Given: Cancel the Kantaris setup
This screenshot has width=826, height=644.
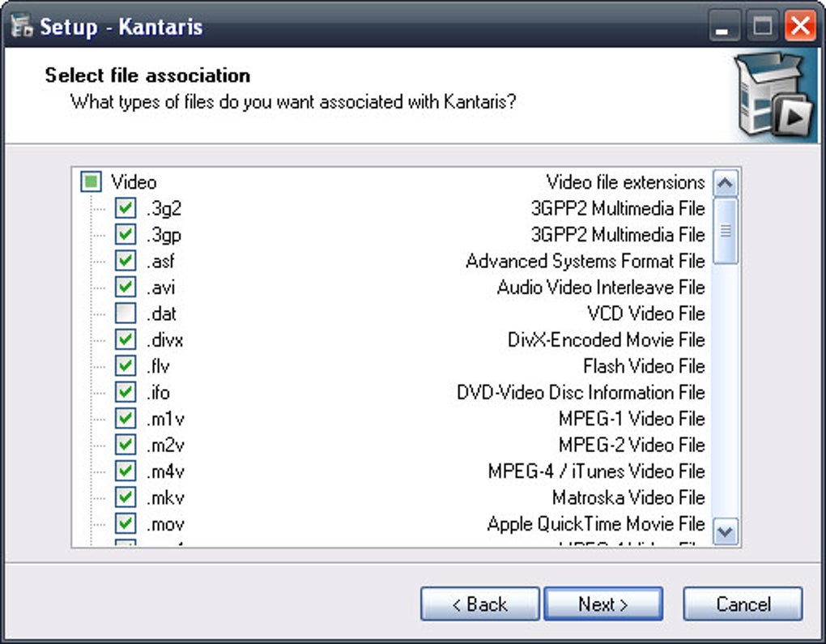Looking at the screenshot, I should (743, 604).
